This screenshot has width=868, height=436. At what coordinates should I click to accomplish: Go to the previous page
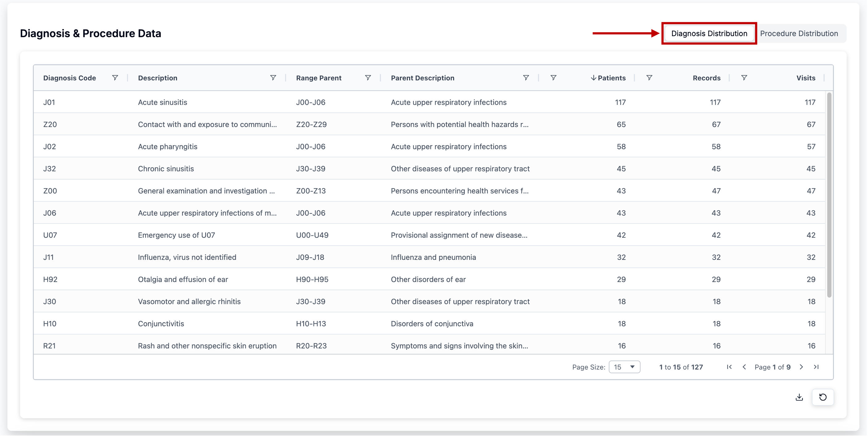[744, 367]
